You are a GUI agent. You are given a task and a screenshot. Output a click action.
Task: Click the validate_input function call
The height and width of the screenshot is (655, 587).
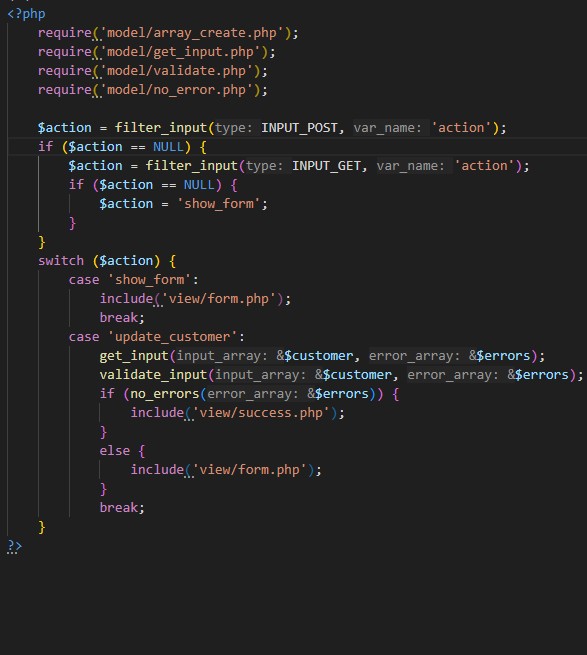(153, 375)
